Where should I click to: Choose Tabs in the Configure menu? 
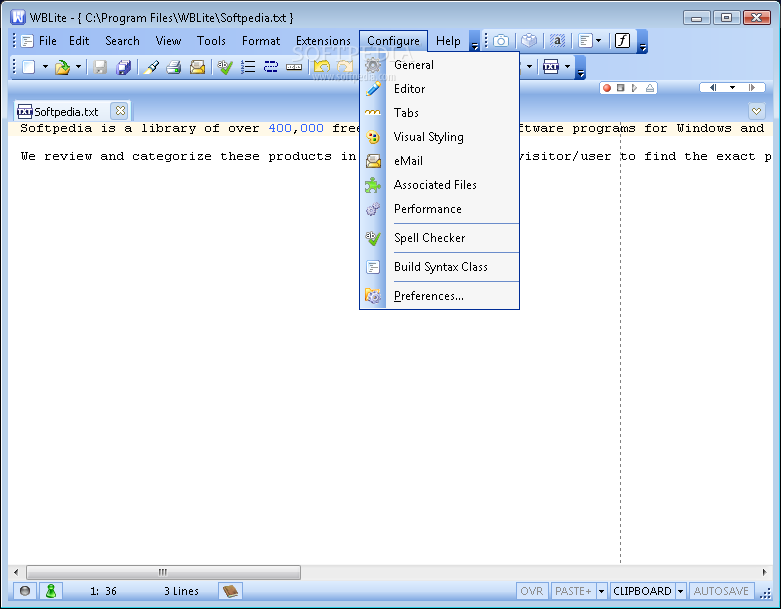(x=440, y=113)
